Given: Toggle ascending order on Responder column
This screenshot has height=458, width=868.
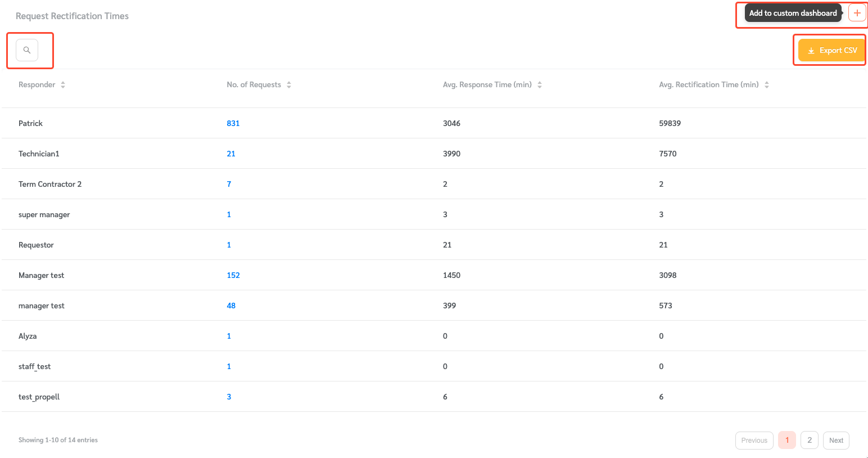Looking at the screenshot, I should (62, 82).
